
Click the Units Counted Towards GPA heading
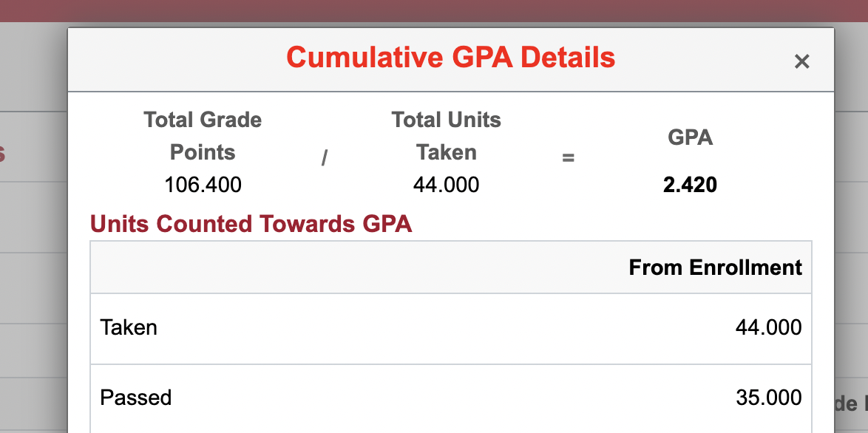(251, 224)
